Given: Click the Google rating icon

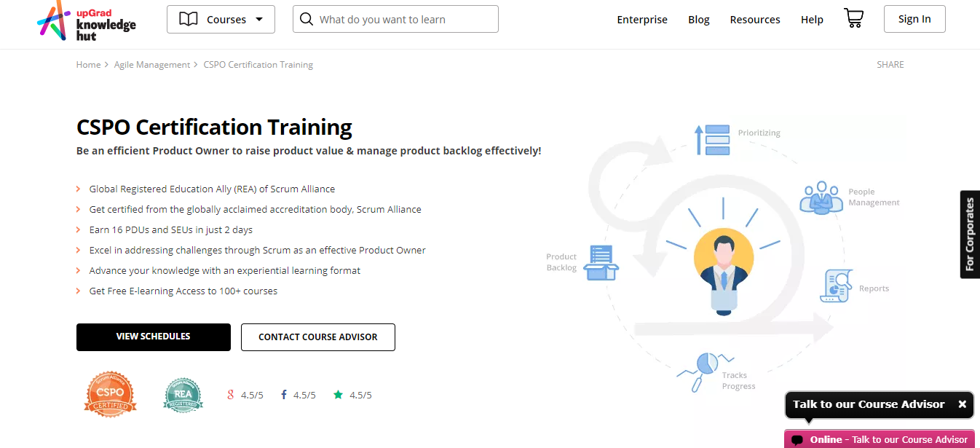Looking at the screenshot, I should [x=231, y=395].
